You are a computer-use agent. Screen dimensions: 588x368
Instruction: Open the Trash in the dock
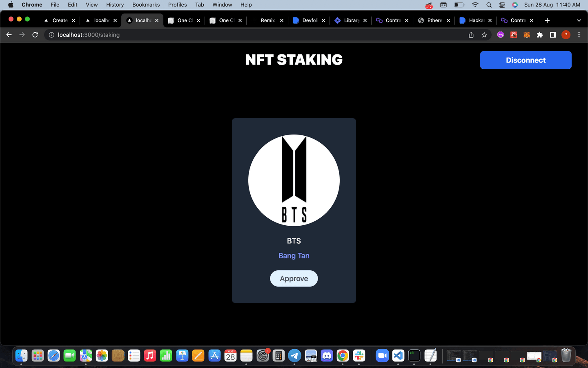coord(566,355)
